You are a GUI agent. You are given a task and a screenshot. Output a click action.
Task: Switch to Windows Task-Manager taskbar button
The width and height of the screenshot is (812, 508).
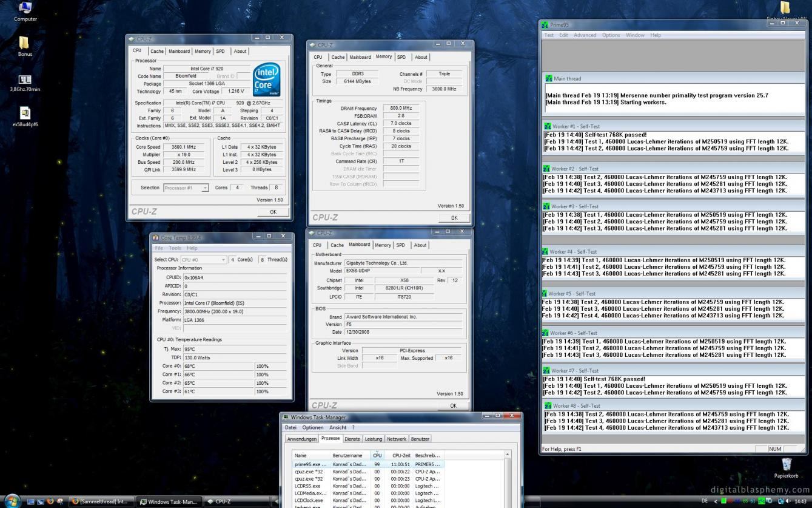pos(168,502)
